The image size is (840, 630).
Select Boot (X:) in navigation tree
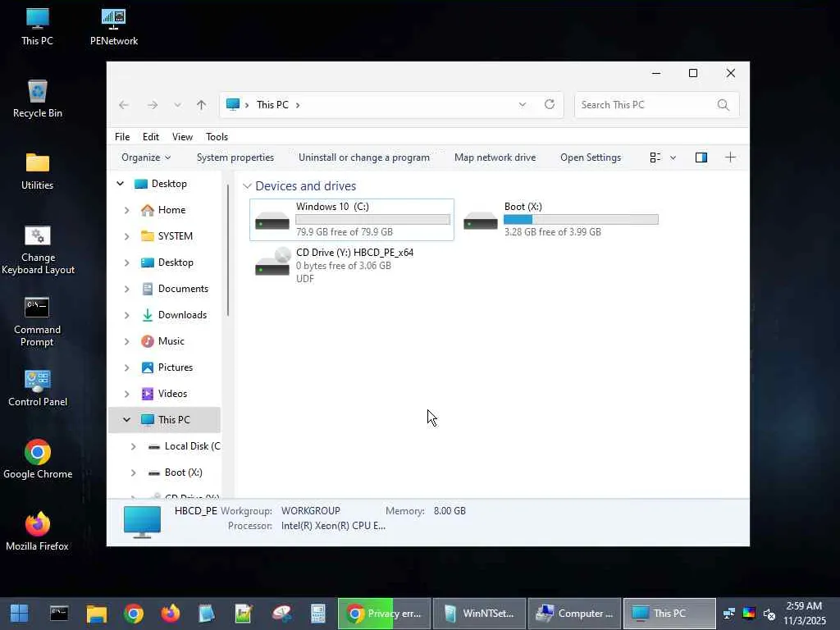[x=183, y=472]
